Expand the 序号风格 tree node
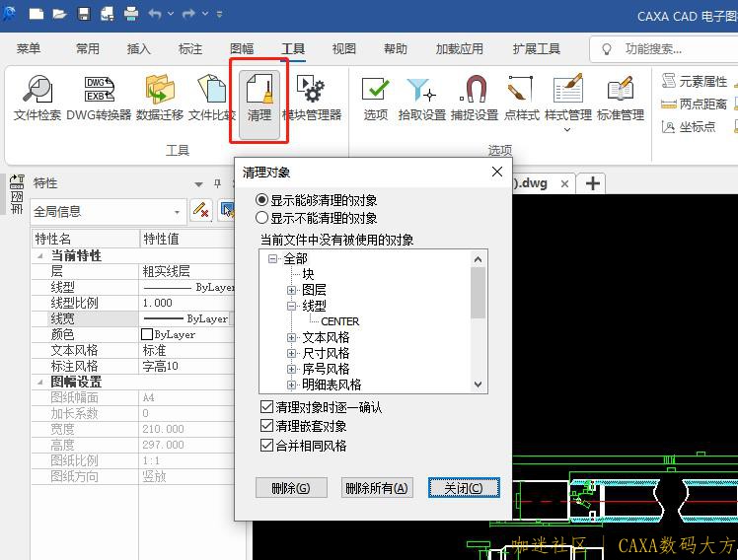738x560 pixels. [291, 369]
